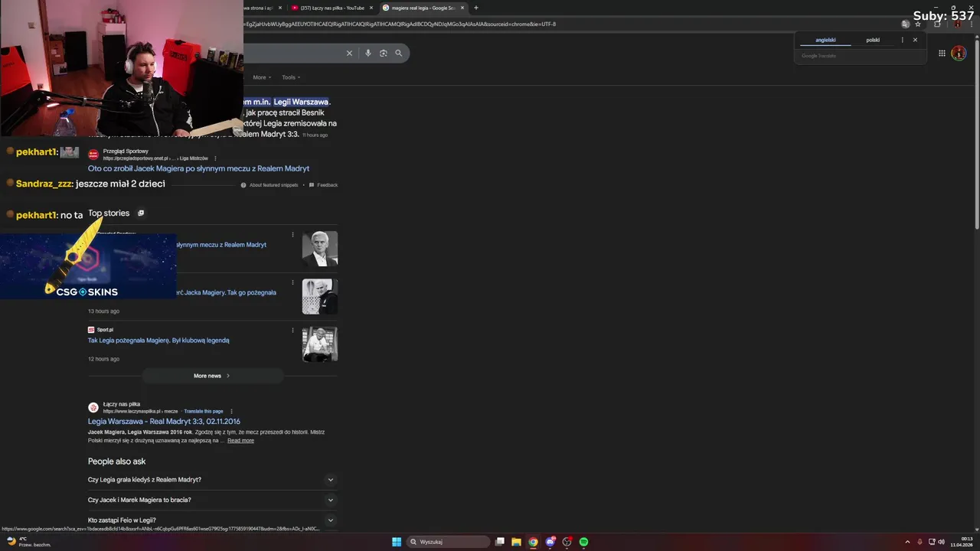
Task: Expand 'Czy Legia grała kiedyś z Realem Madryt?'
Action: tap(212, 480)
